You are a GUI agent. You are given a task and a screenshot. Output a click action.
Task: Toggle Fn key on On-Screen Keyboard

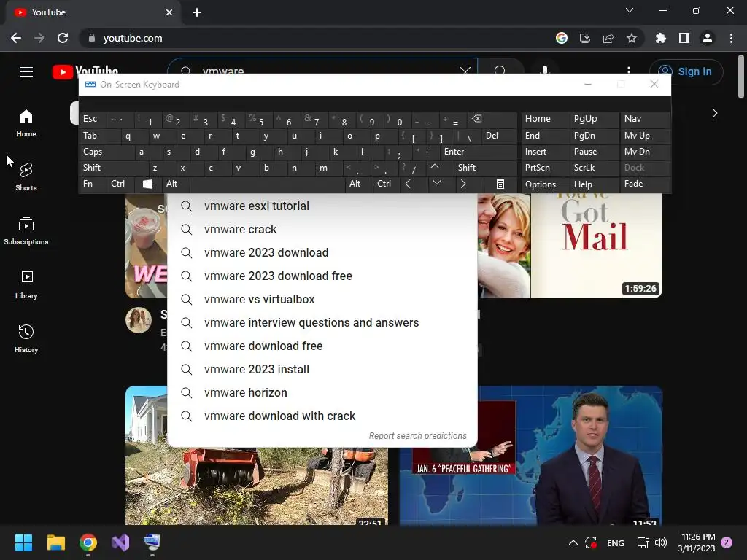pyautogui.click(x=93, y=184)
